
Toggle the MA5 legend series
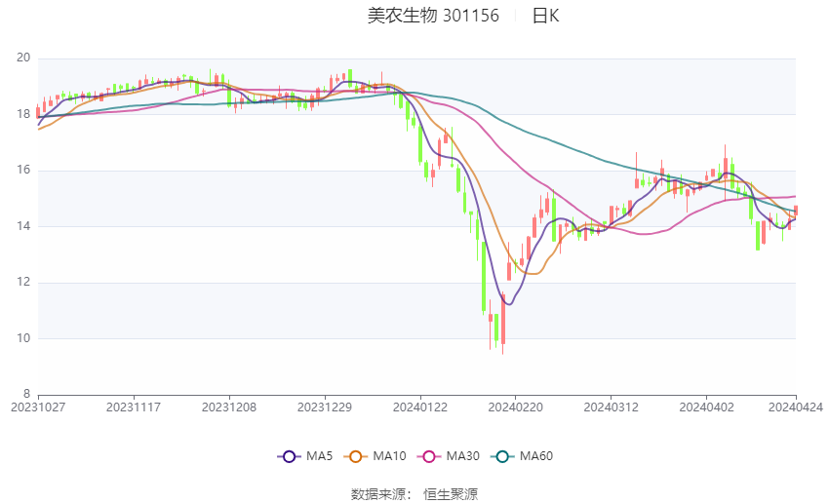tap(305, 456)
